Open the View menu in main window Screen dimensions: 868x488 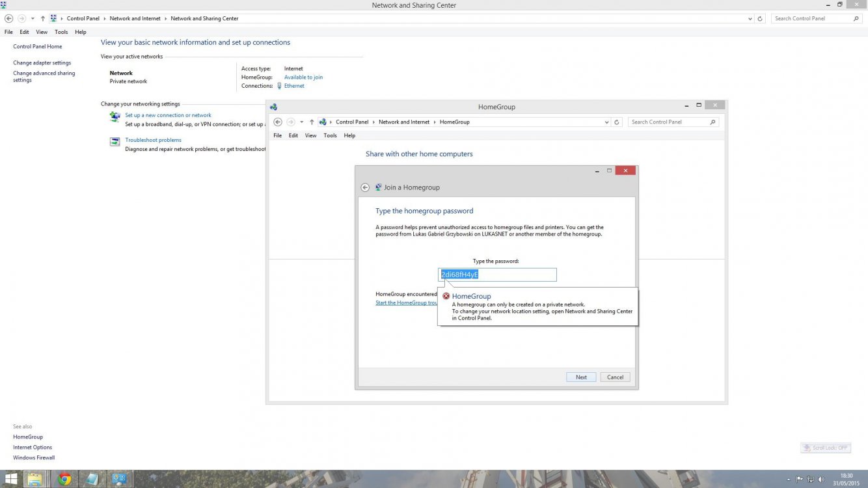pyautogui.click(x=42, y=32)
